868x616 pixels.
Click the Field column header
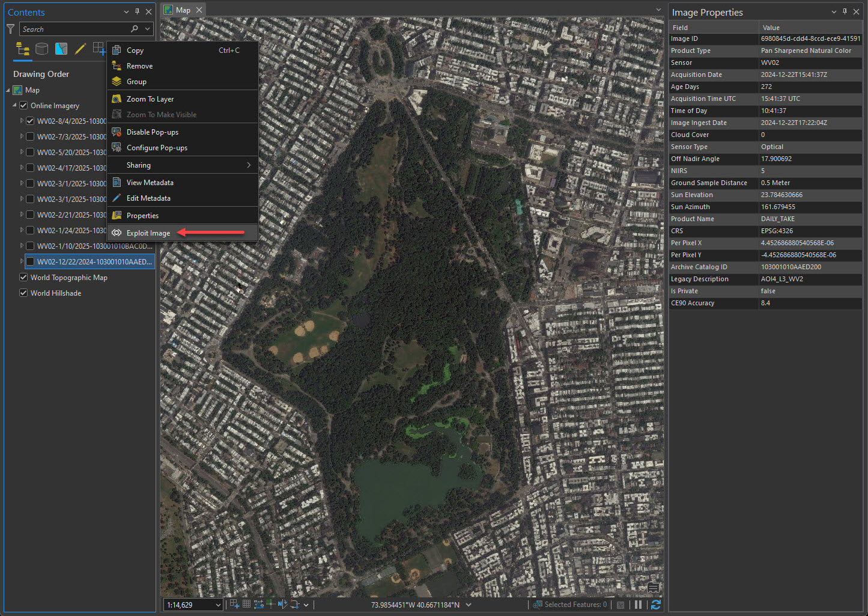[714, 28]
